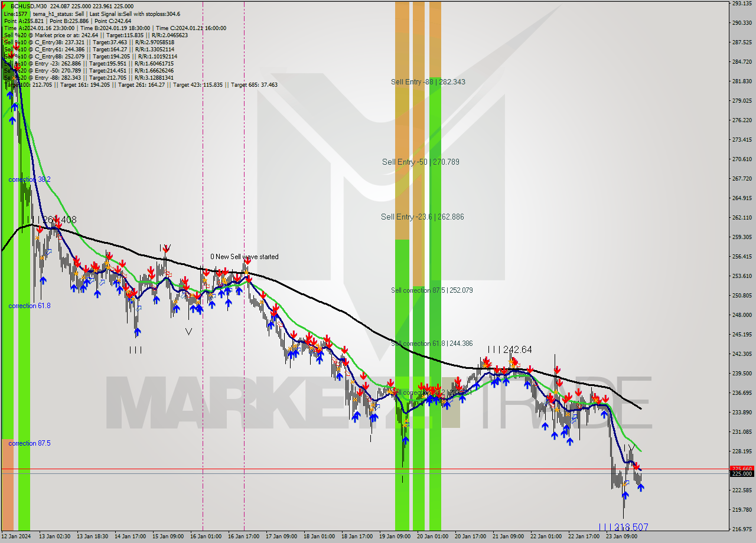
Task: Click the current price tag 225.000
Action: [742, 474]
